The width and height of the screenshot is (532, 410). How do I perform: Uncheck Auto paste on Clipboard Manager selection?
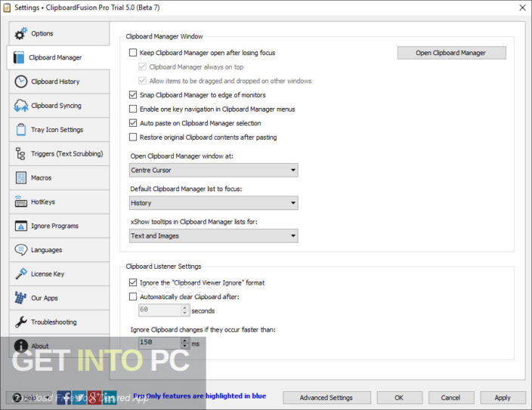[x=133, y=123]
